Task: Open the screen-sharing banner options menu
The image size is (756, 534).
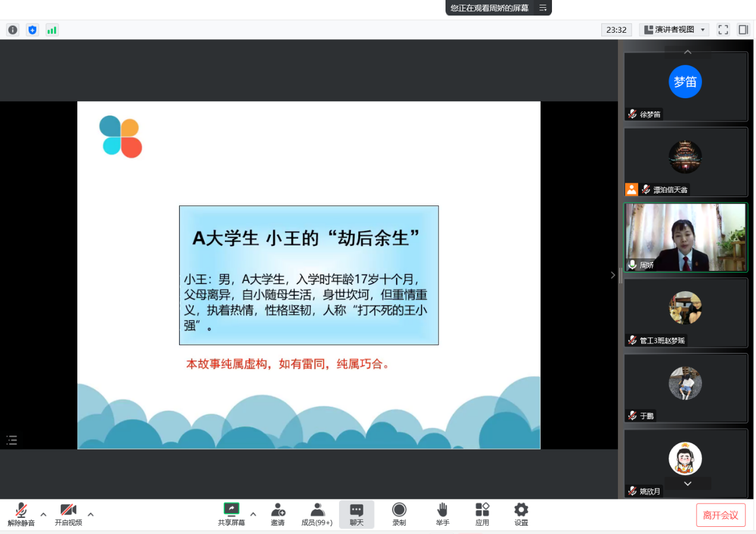Action: 542,8
